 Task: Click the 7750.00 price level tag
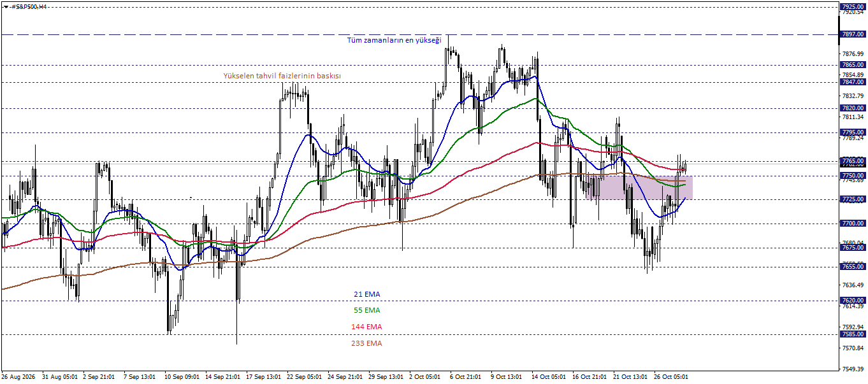(852, 175)
